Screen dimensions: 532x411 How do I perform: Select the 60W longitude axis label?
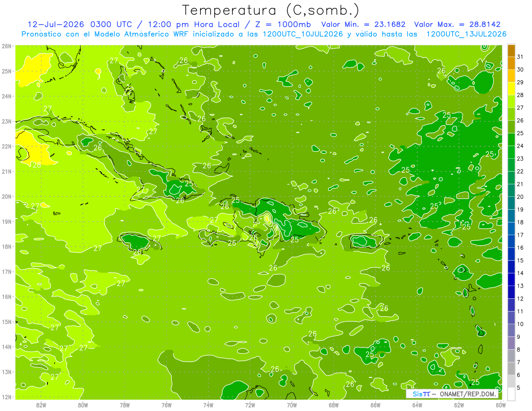click(x=501, y=404)
